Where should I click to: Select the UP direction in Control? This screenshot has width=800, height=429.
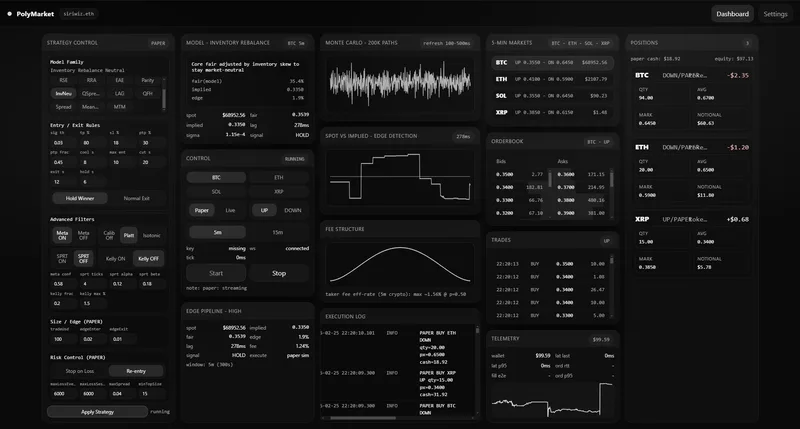[x=264, y=210]
